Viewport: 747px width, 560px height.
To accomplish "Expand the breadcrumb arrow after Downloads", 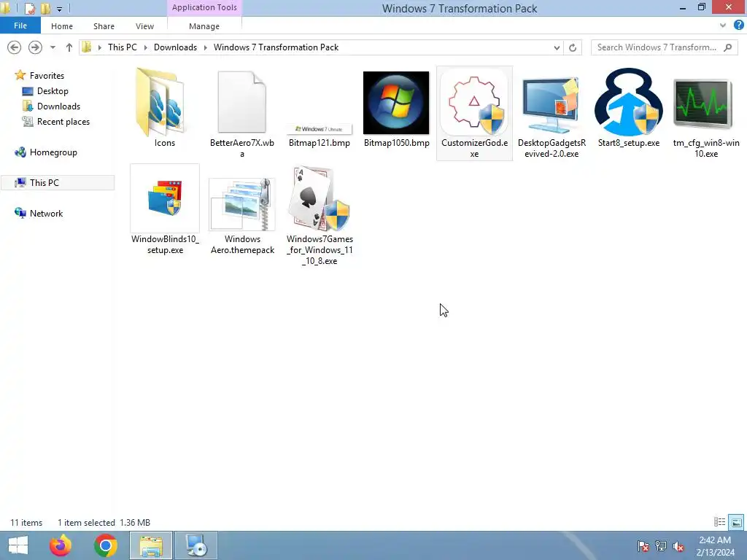I will pos(205,47).
